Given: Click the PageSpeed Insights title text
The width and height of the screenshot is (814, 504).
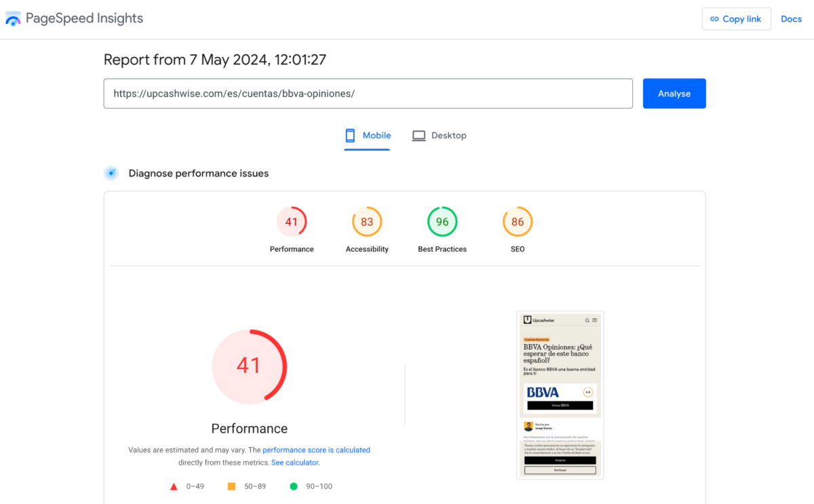Looking at the screenshot, I should [85, 18].
